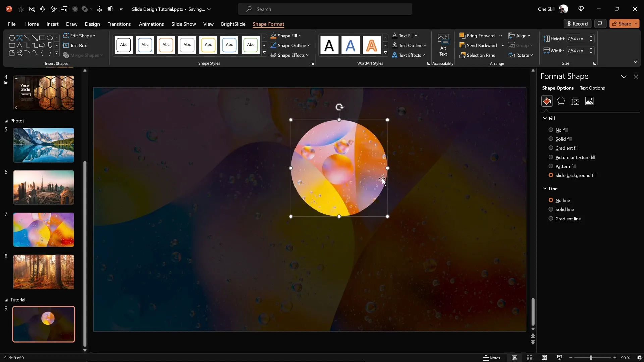Click Bring Forward button

(x=477, y=36)
